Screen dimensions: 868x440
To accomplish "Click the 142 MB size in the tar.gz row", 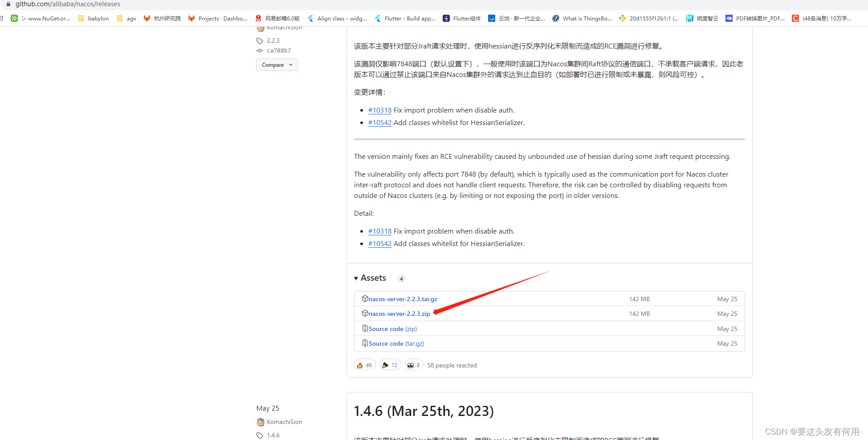I will coord(639,299).
